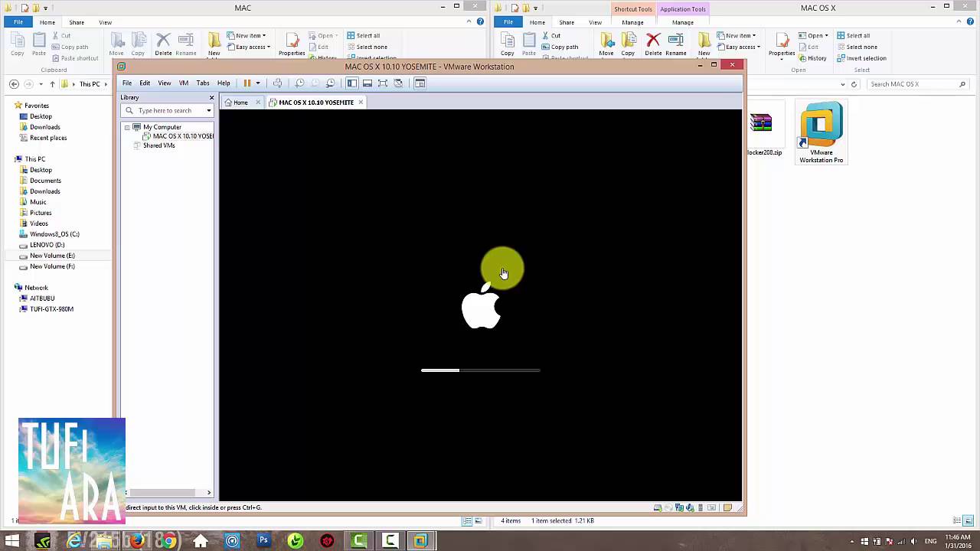Go up one folder in the MAC window
Image resolution: width=980 pixels, height=551 pixels.
(x=52, y=84)
